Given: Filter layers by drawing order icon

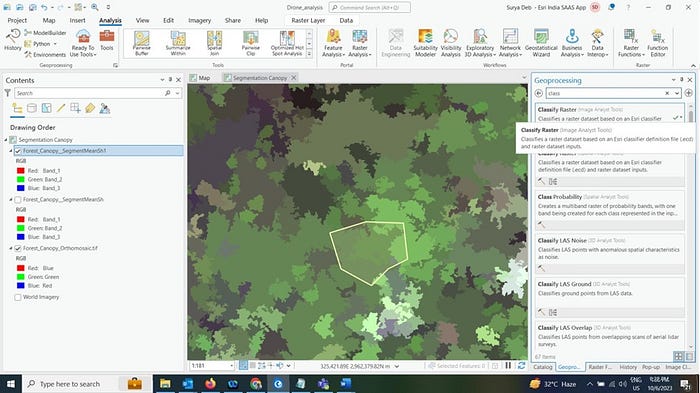Looking at the screenshot, I should (17, 109).
